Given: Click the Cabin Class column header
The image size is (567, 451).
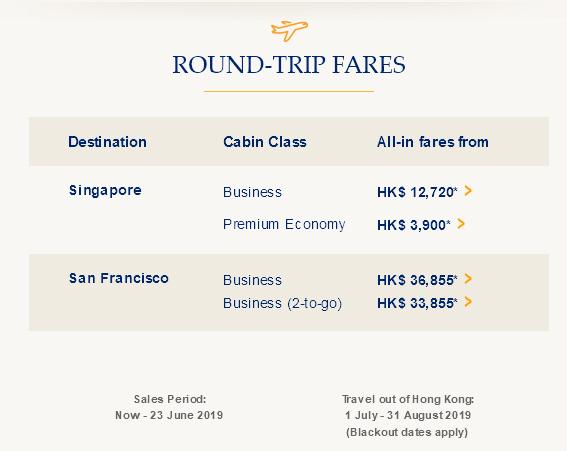Looking at the screenshot, I should click(265, 142).
